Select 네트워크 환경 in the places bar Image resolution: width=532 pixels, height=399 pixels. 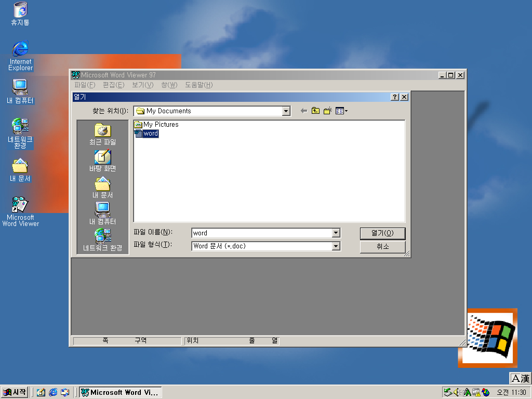(102, 240)
